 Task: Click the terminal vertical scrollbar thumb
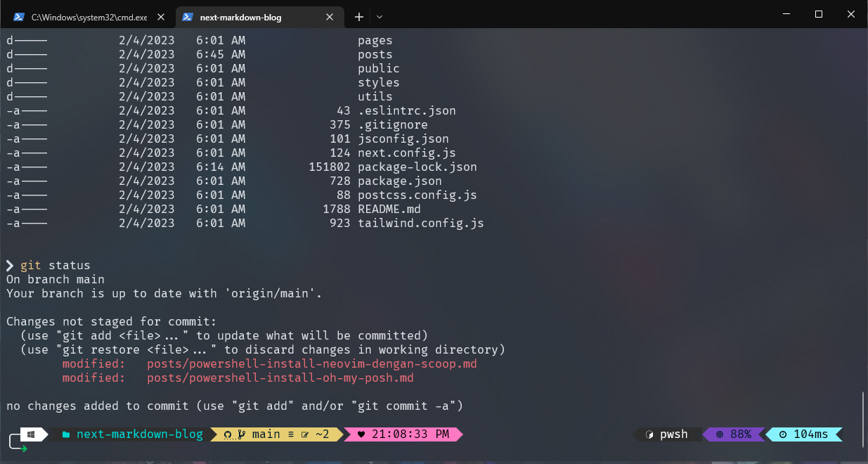click(x=863, y=418)
